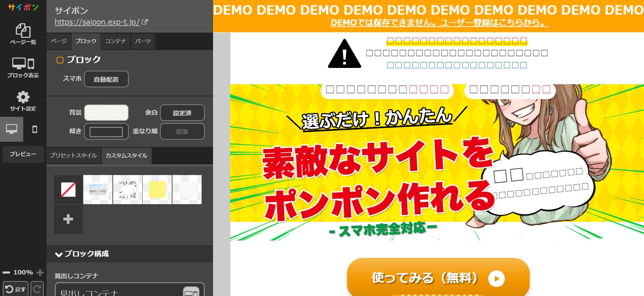This screenshot has width=644, height=296.
Task: Click the device layout icon in 見出しコンテナ field
Action: [191, 292]
